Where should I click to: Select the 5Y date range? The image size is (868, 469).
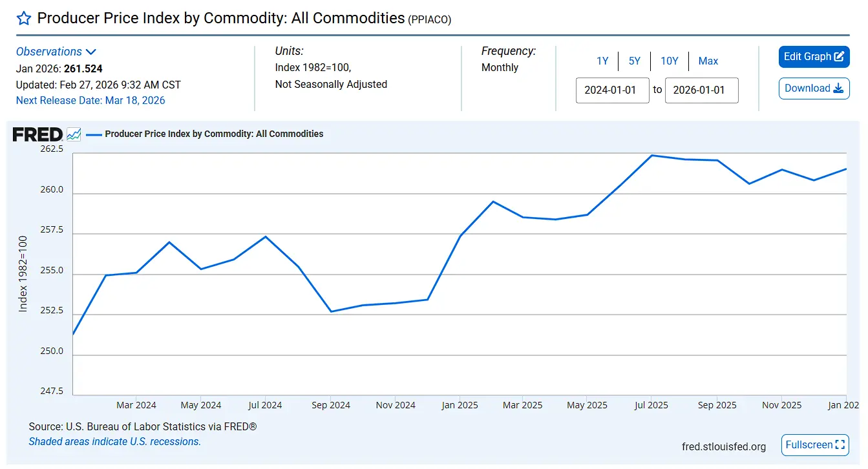pos(634,61)
